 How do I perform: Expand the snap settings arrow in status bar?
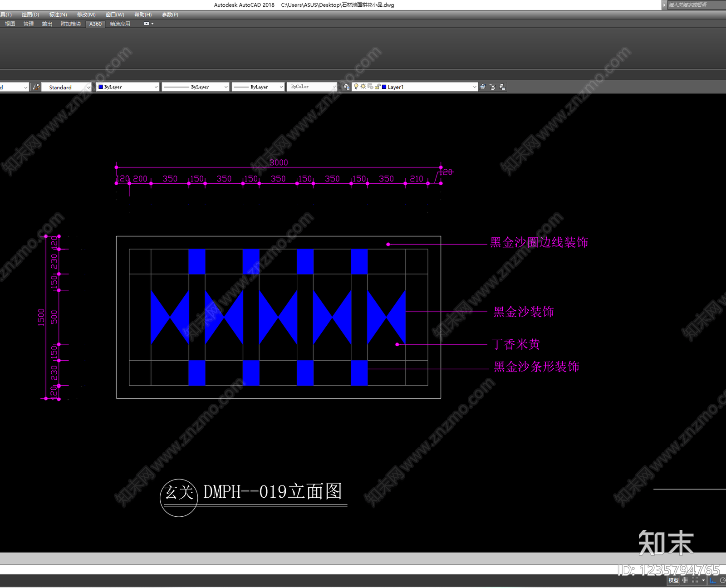click(703, 580)
